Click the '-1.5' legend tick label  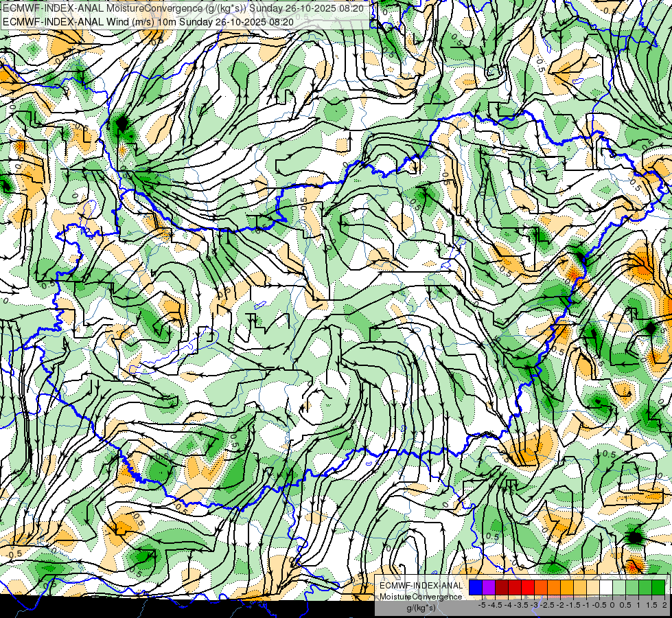point(573,605)
